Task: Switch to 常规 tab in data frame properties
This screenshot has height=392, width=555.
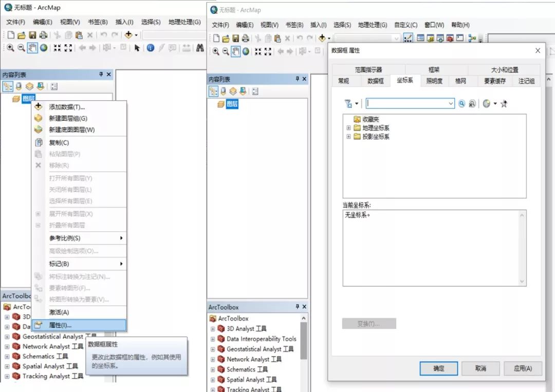Action: click(343, 81)
